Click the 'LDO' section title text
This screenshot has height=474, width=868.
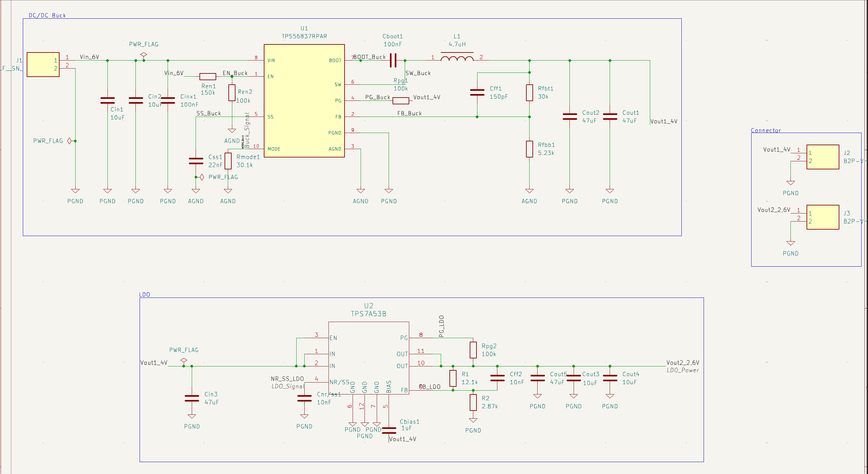[144, 294]
